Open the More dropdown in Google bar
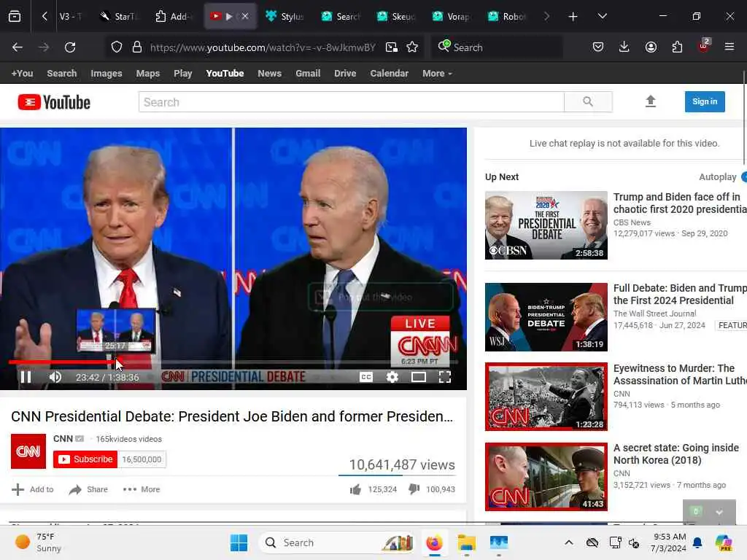 coord(437,74)
